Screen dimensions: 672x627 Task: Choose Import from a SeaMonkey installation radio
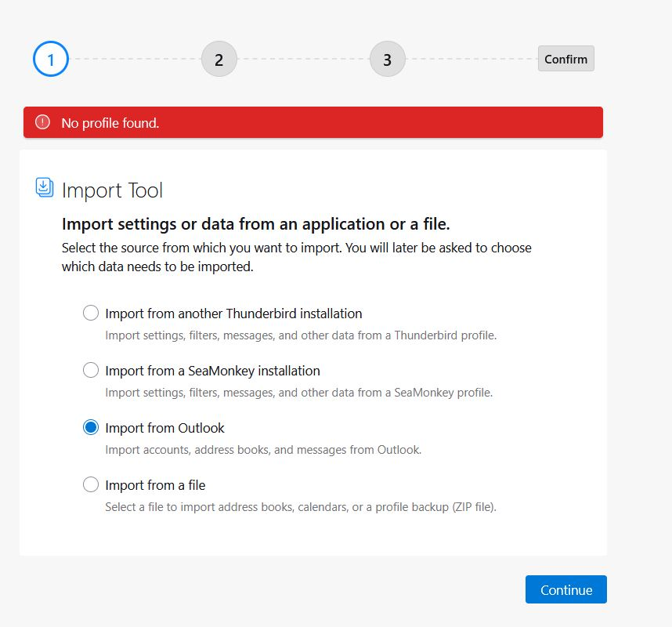click(90, 370)
